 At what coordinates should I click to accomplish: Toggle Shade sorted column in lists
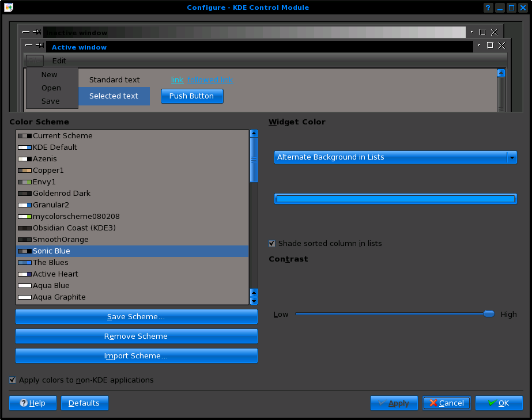(x=272, y=243)
